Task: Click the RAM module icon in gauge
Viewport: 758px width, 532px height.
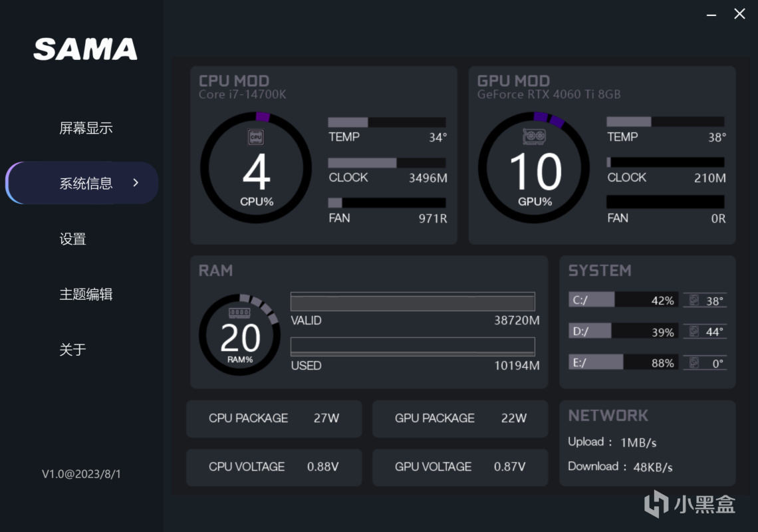Action: click(239, 313)
